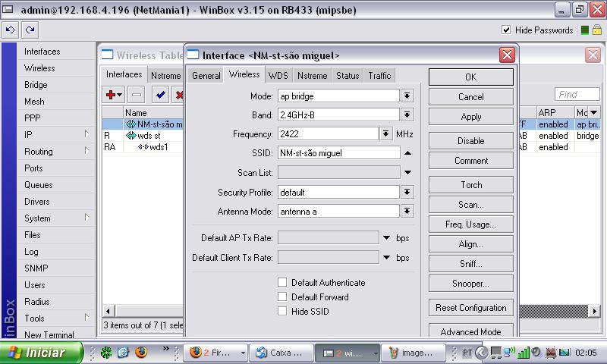Image resolution: width=607 pixels, height=364 pixels.
Task: Click the red plus Add icon
Action: (x=113, y=94)
